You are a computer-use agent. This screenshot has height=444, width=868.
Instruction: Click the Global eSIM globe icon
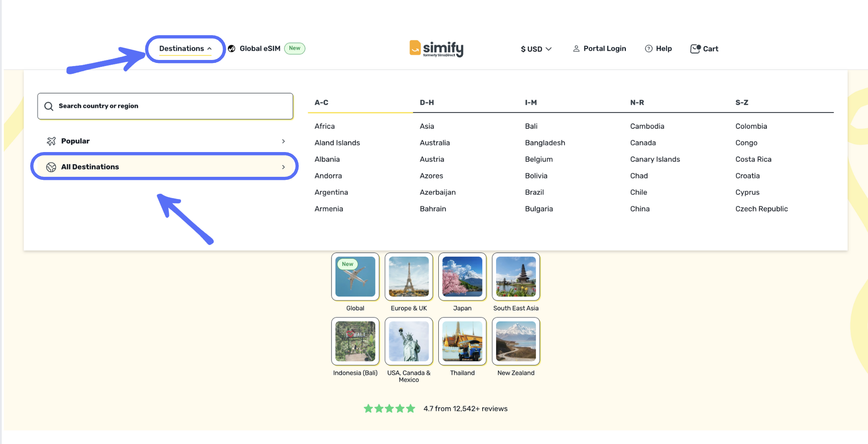coord(232,49)
